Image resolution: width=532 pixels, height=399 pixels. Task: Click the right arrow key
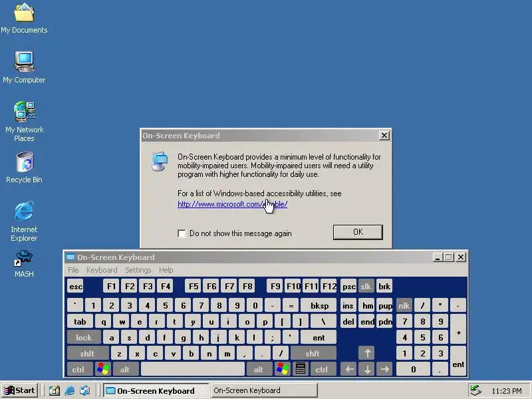[x=385, y=369]
